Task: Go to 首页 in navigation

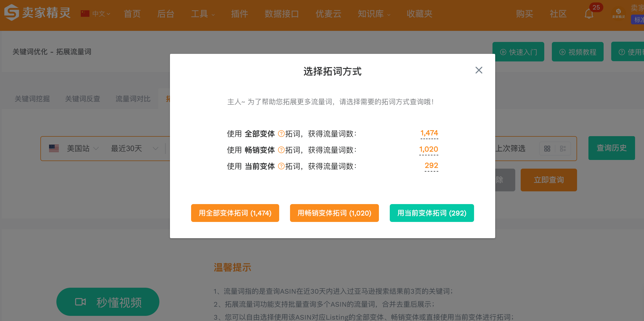Action: point(132,14)
